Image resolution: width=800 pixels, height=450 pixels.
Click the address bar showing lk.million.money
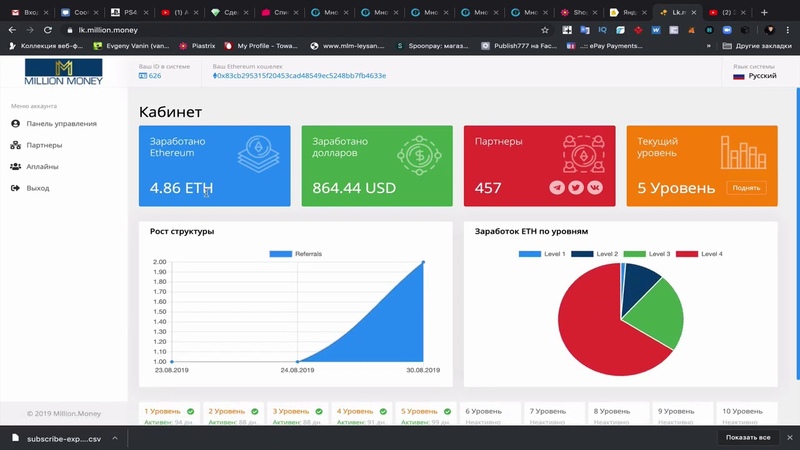[x=306, y=30]
